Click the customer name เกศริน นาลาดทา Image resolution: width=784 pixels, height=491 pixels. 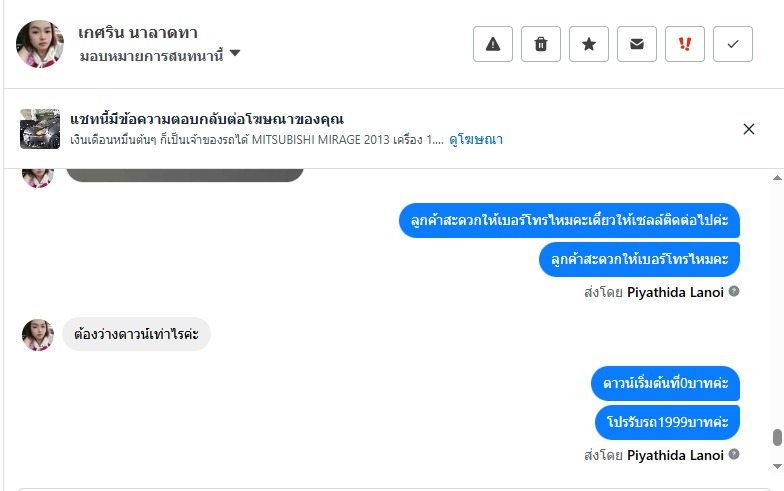tap(137, 33)
